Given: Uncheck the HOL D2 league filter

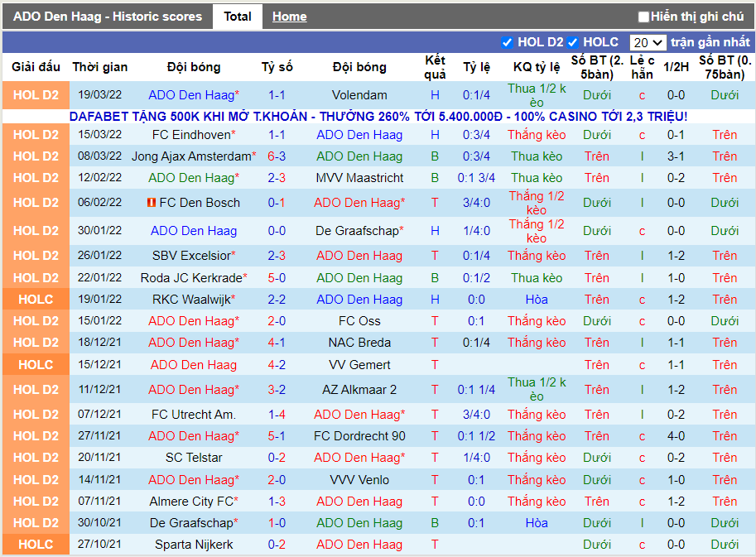Looking at the screenshot, I should click(507, 42).
